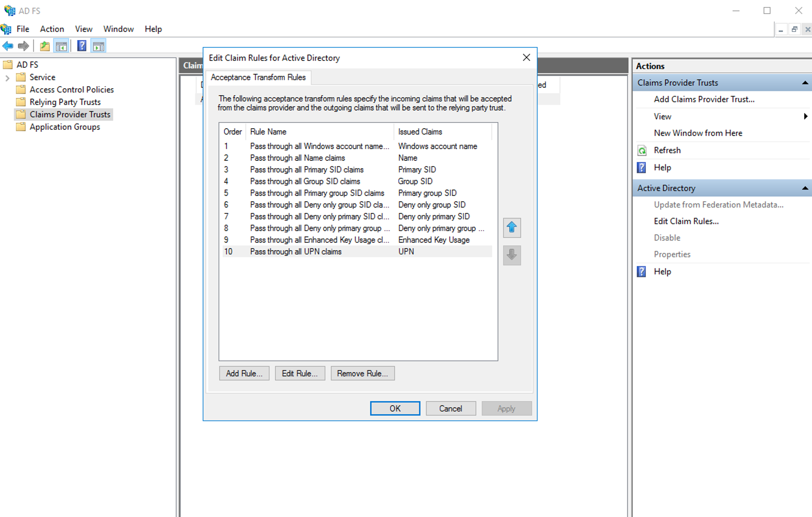Image resolution: width=812 pixels, height=517 pixels.
Task: Open the View menu in menu bar
Action: 84,29
